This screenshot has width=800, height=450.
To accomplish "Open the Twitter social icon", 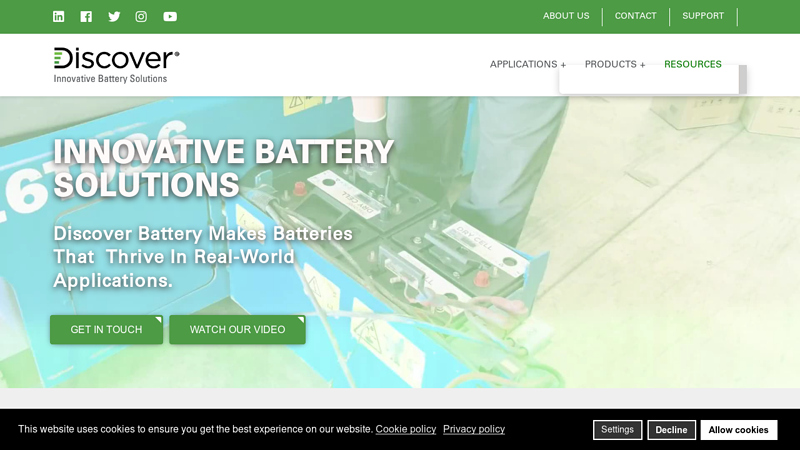I will [114, 16].
